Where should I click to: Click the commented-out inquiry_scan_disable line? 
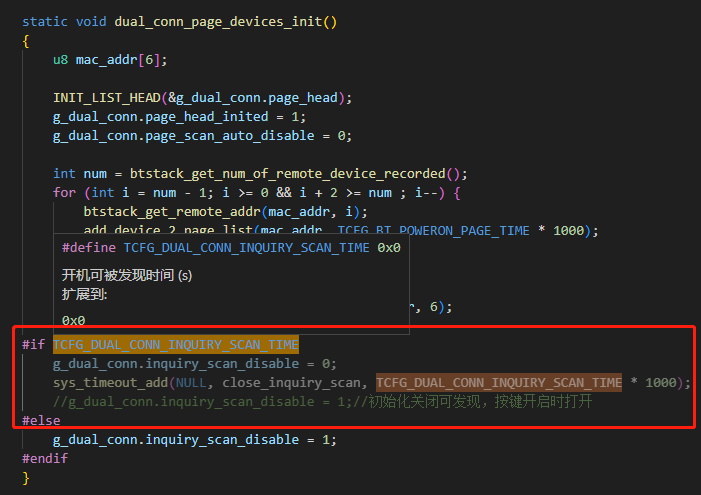pos(322,402)
